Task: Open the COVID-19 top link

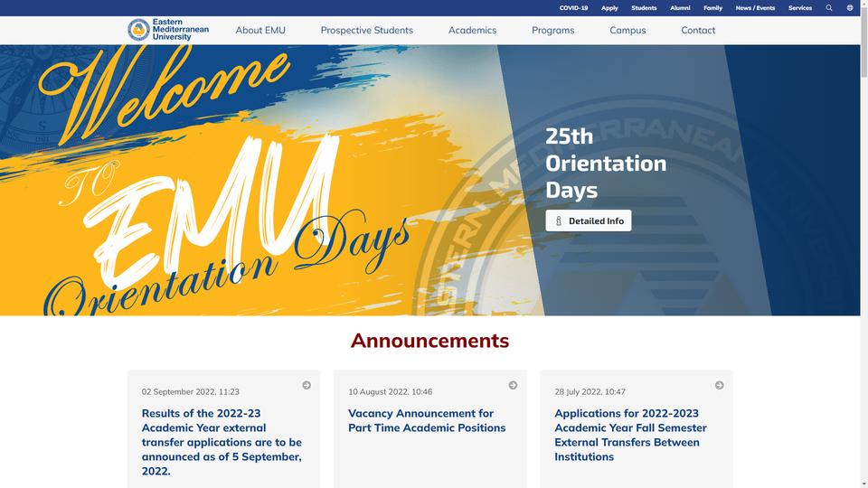Action: (573, 8)
